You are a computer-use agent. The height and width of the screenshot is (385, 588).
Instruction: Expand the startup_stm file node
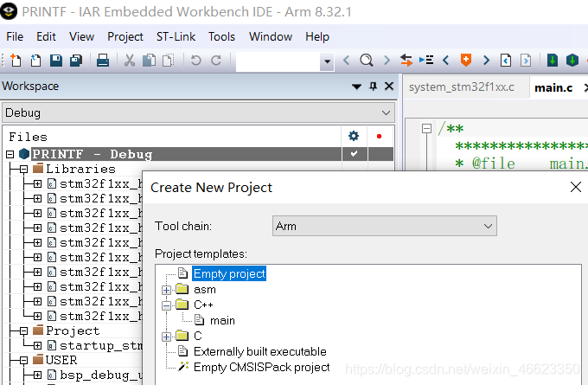[37, 345]
